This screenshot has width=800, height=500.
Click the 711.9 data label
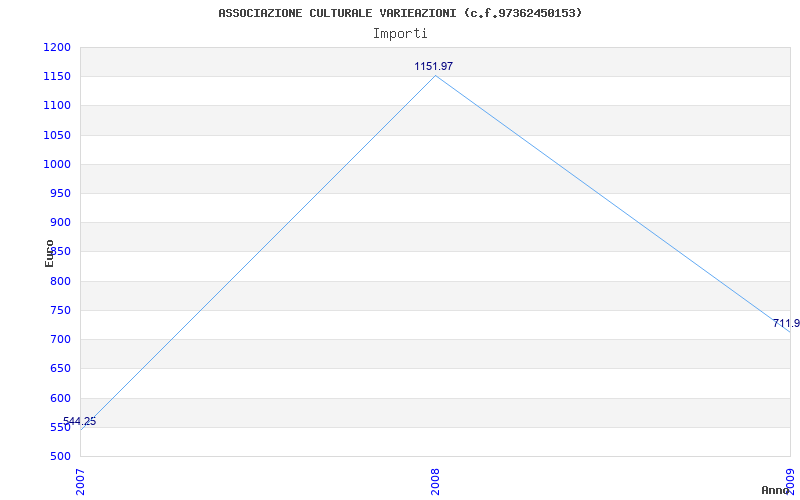coord(786,323)
